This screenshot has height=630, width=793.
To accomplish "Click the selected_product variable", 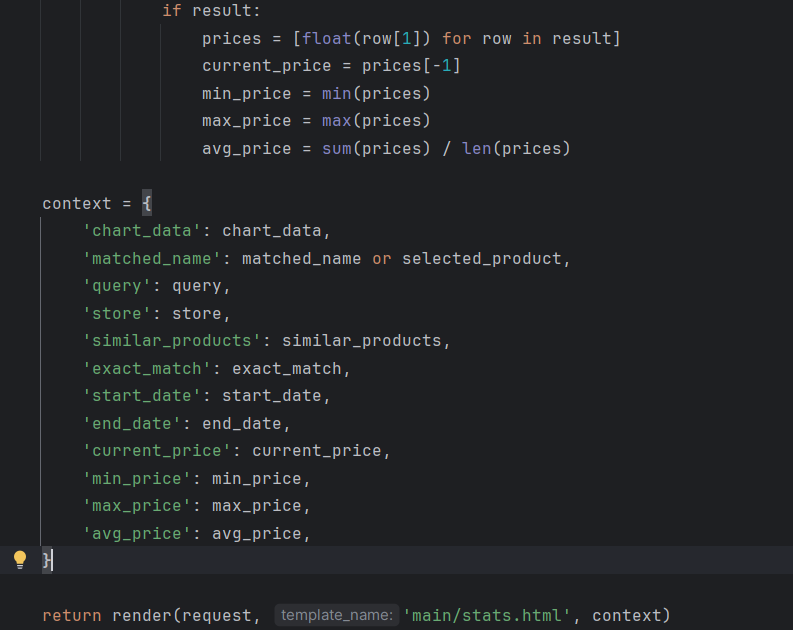I will pos(481,258).
